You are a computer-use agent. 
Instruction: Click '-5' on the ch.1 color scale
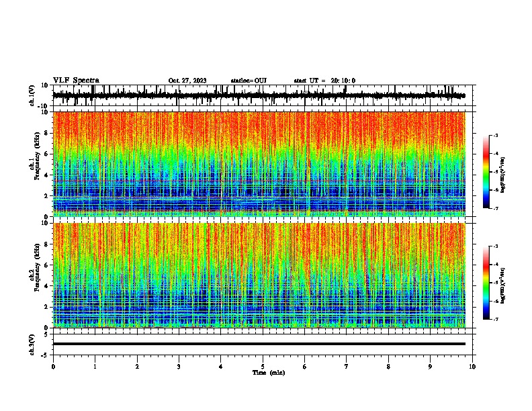[495, 172]
